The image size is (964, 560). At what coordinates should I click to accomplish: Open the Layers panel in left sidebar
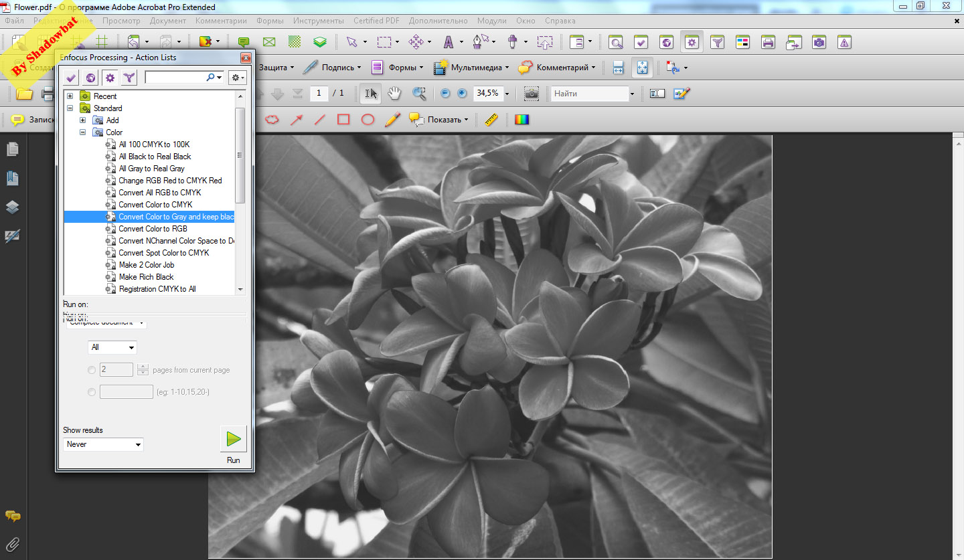(12, 207)
